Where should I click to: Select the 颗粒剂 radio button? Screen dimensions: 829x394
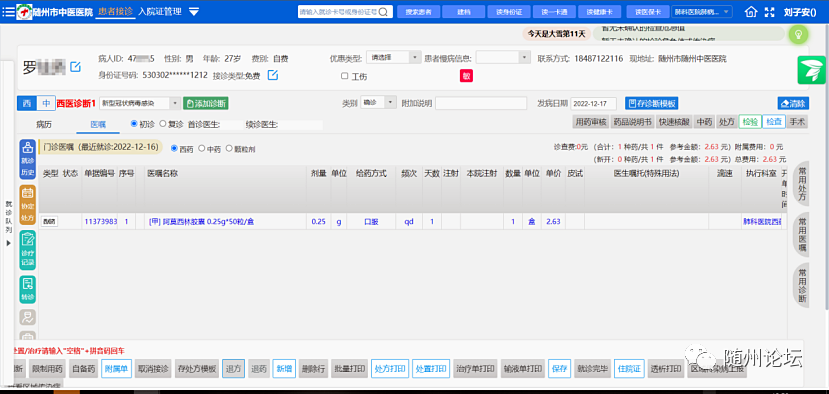pyautogui.click(x=229, y=149)
